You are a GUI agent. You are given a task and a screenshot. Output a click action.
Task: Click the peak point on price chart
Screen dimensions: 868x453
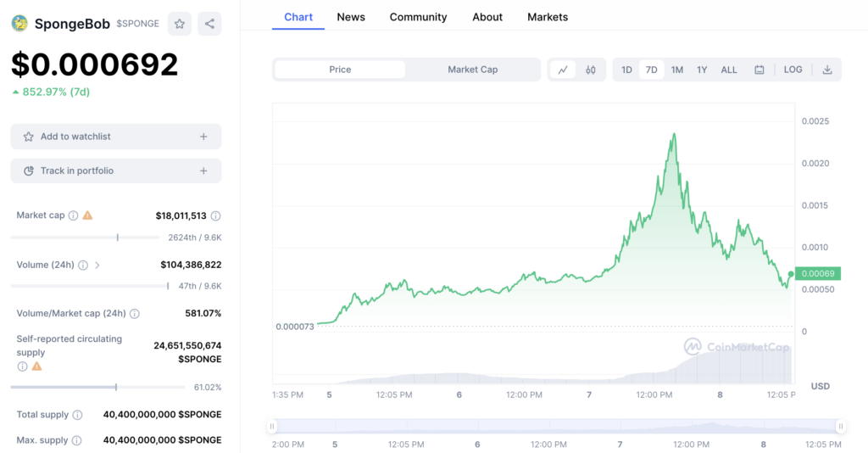point(674,134)
